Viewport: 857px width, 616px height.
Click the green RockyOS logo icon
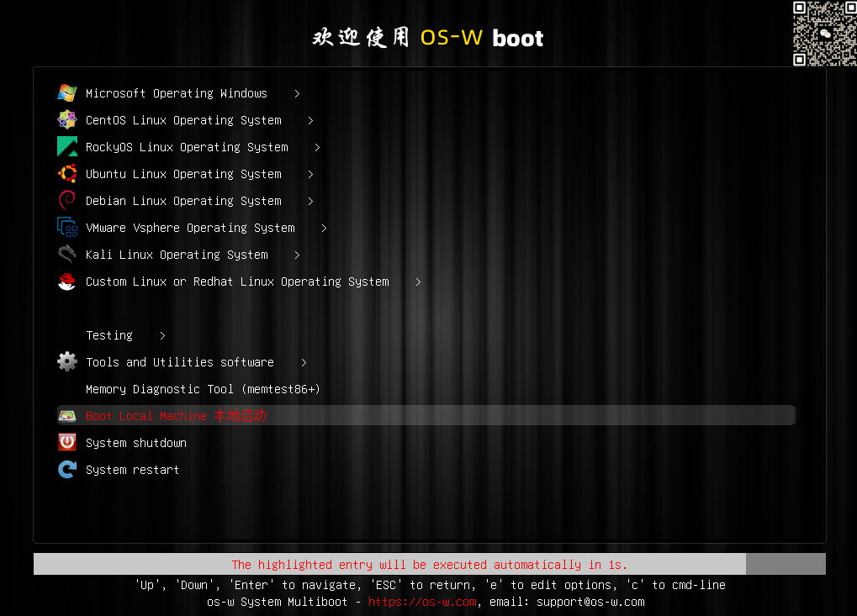[67, 146]
